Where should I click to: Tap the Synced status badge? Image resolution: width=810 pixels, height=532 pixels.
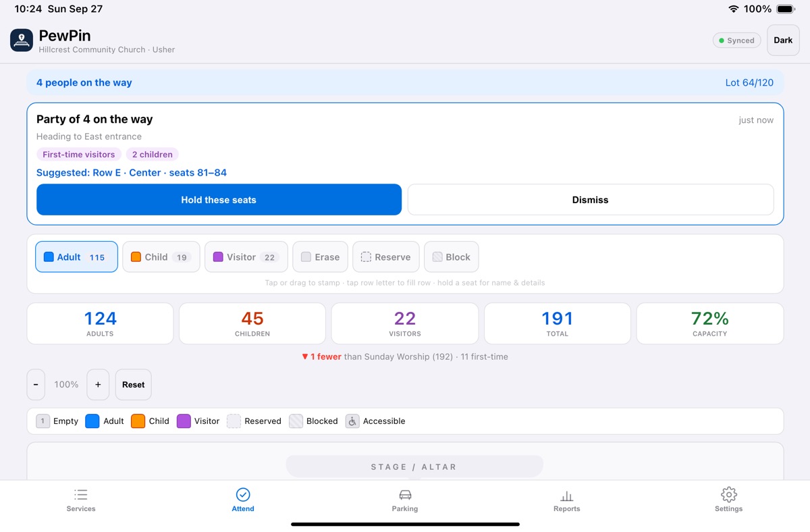[736, 41]
